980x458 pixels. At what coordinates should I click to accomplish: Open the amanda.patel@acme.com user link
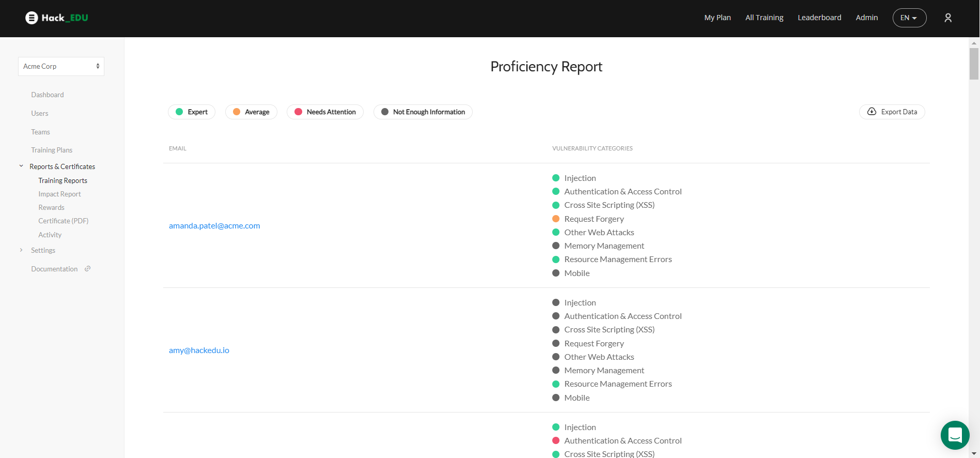coord(214,226)
